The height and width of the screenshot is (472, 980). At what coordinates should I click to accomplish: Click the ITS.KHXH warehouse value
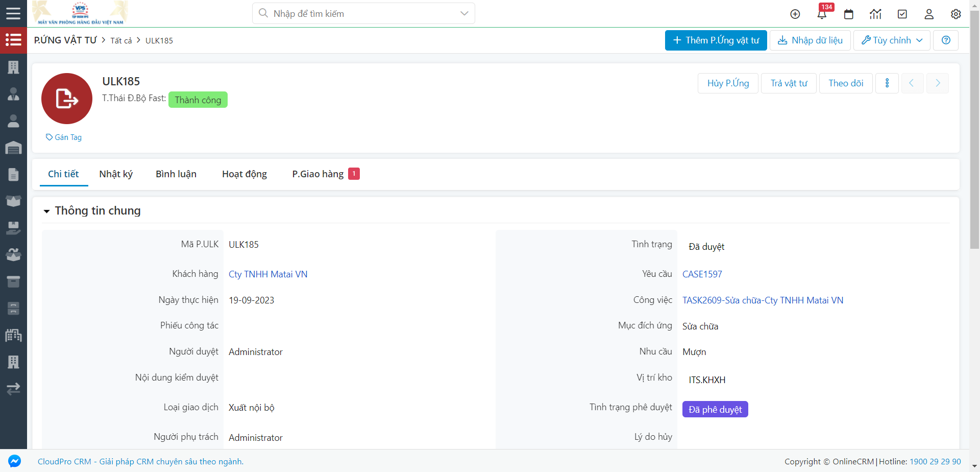(707, 380)
